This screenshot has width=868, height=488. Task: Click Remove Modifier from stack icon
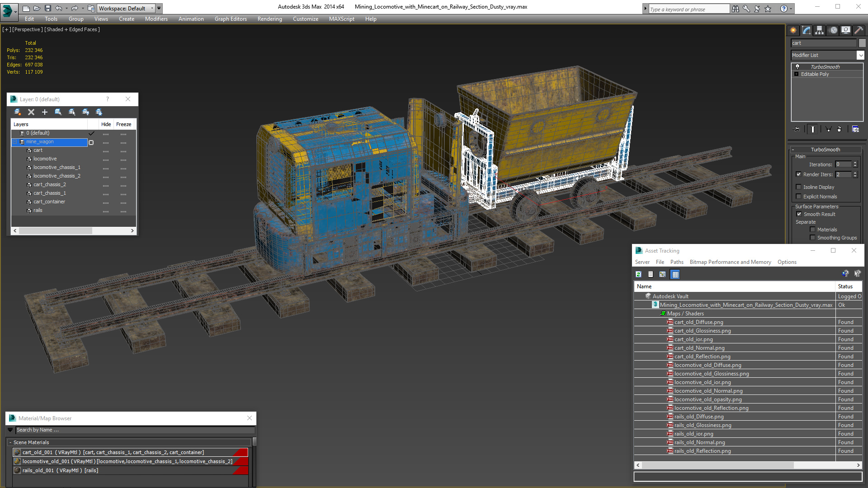840,129
